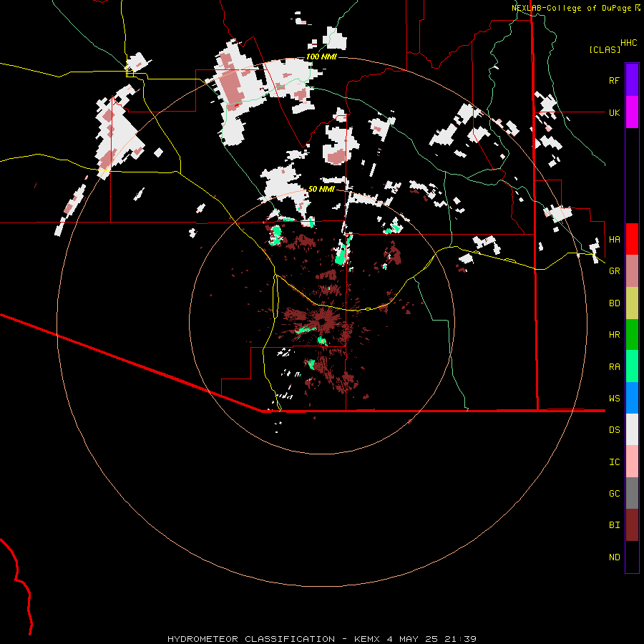Click the "HA" legend label
Screen dimensions: 644x644
pyautogui.click(x=614, y=239)
